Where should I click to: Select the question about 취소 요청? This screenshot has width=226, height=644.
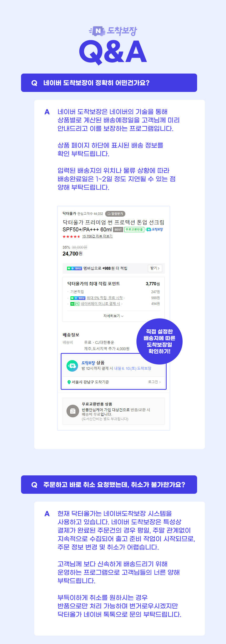coord(109,485)
